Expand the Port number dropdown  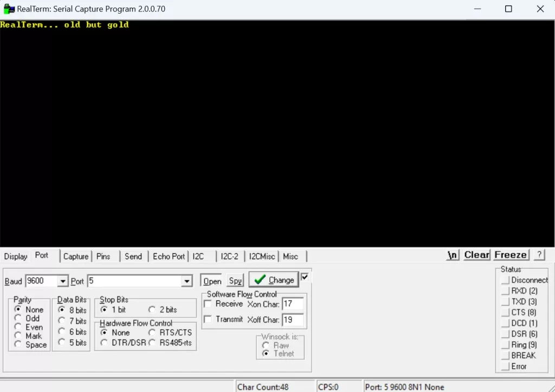(x=187, y=281)
